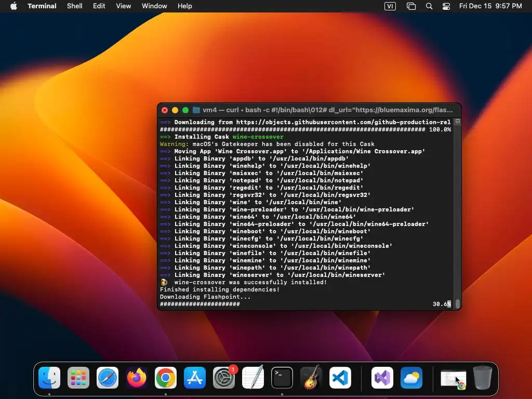Viewport: 532px width, 399px height.
Task: Launch GarageBand from the dock
Action: pos(311,378)
